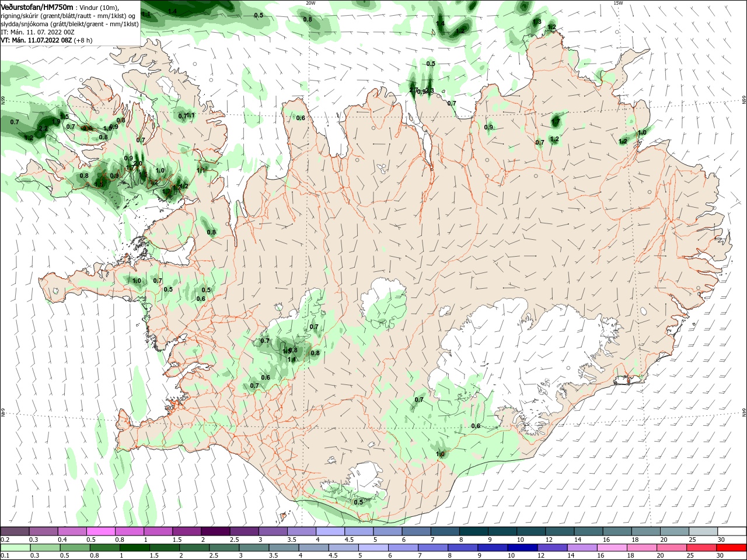Click the dark teal swatch labeled 8 in snow scale
This screenshot has height=560, width=747.
(x=474, y=531)
